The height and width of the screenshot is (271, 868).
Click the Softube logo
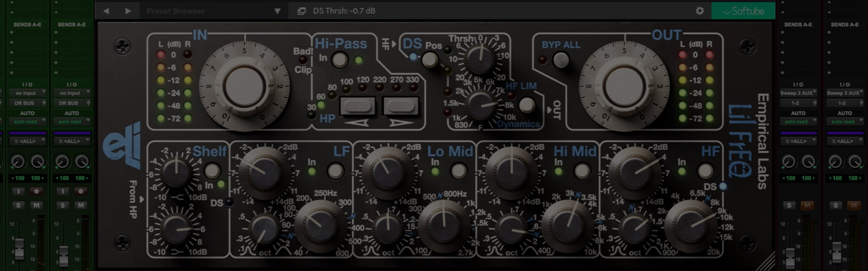click(x=743, y=11)
